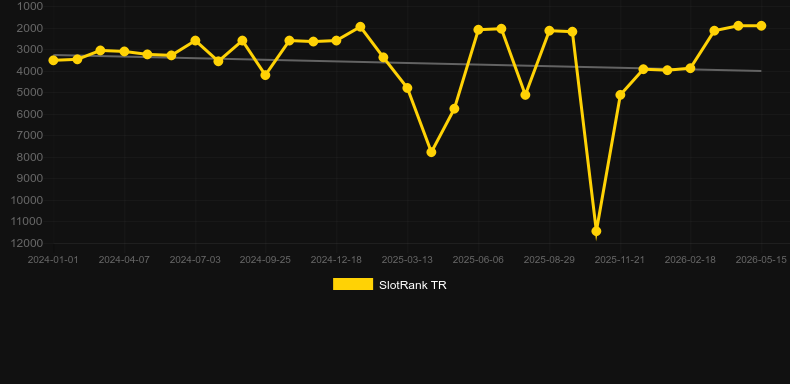Click y-axis value 3000
Image resolution: width=790 pixels, height=384 pixels.
(x=30, y=49)
